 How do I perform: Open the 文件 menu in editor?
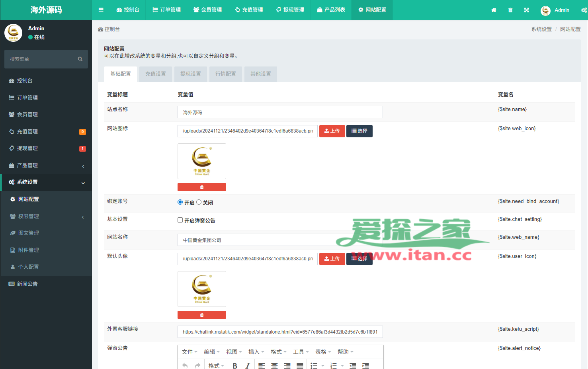189,352
